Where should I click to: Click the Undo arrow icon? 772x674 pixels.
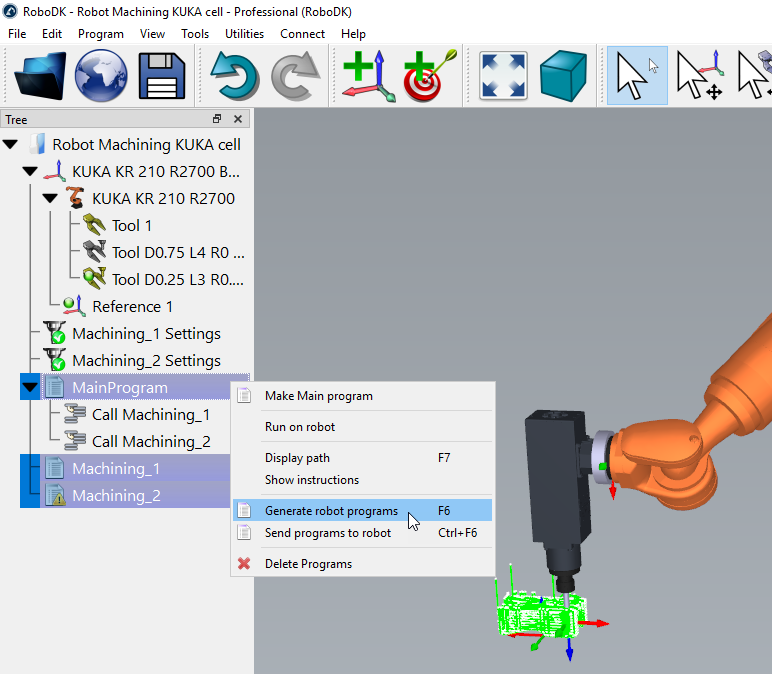click(x=234, y=75)
